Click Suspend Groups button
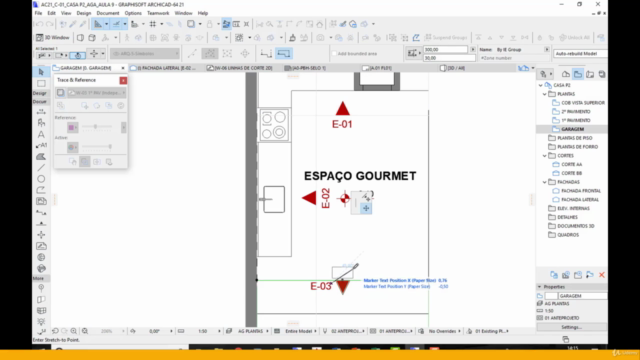Viewport: 640px width, 360px height. coord(446,38)
